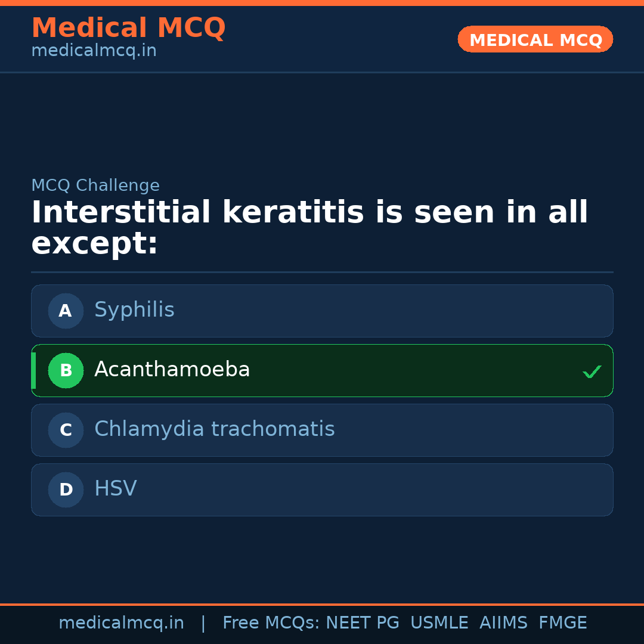The image size is (644, 644).
Task: Click the "MCQ Challenge" label
Action: [x=95, y=185]
